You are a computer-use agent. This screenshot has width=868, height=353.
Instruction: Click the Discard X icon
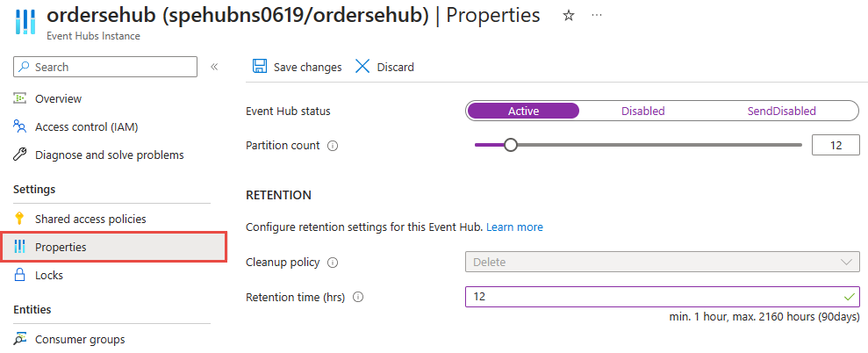[362, 67]
